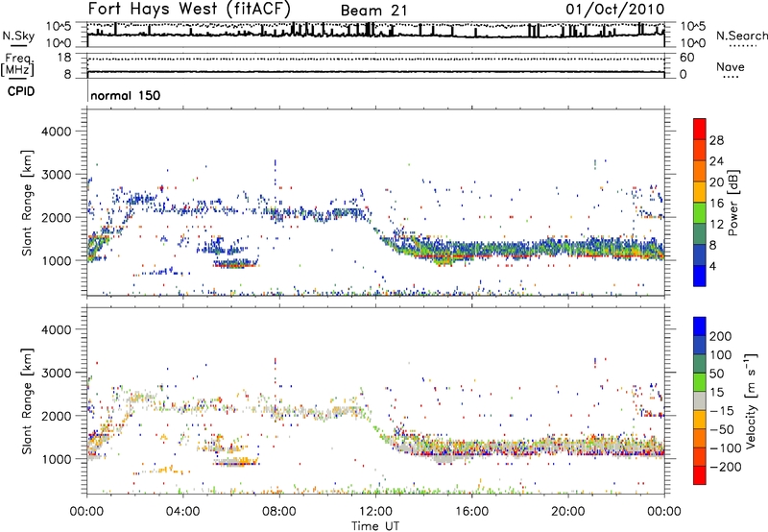Click the '20:00' time axis tick label
The height and width of the screenshot is (532, 768).
(x=568, y=512)
